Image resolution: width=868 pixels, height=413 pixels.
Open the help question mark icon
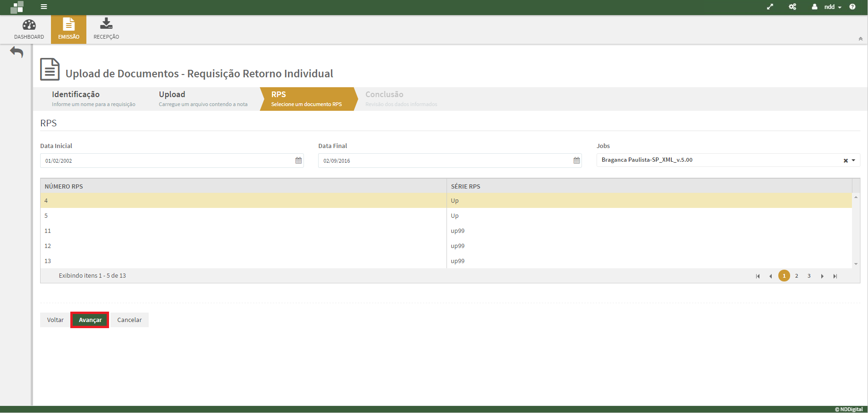[852, 7]
